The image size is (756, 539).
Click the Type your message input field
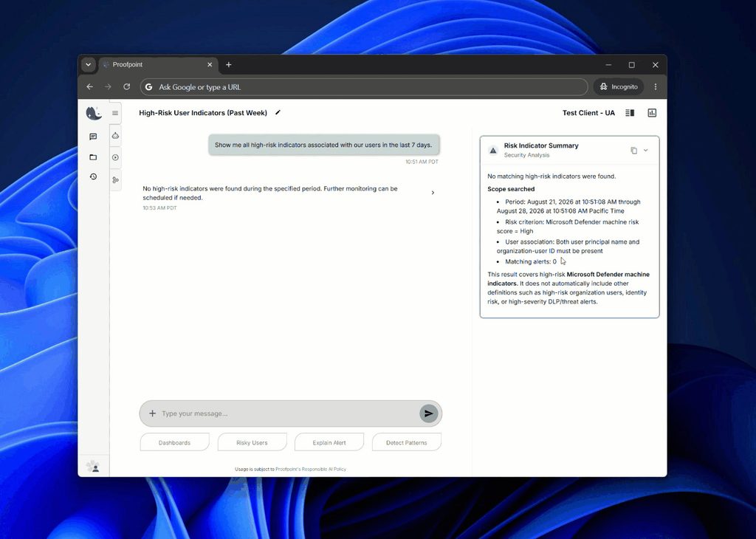[x=289, y=413]
